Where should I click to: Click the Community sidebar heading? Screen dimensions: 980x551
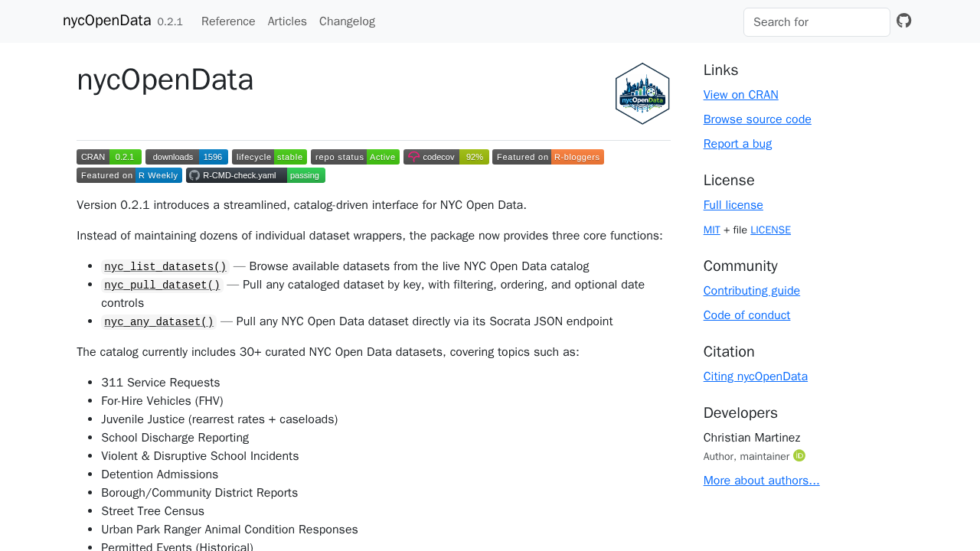click(x=740, y=266)
